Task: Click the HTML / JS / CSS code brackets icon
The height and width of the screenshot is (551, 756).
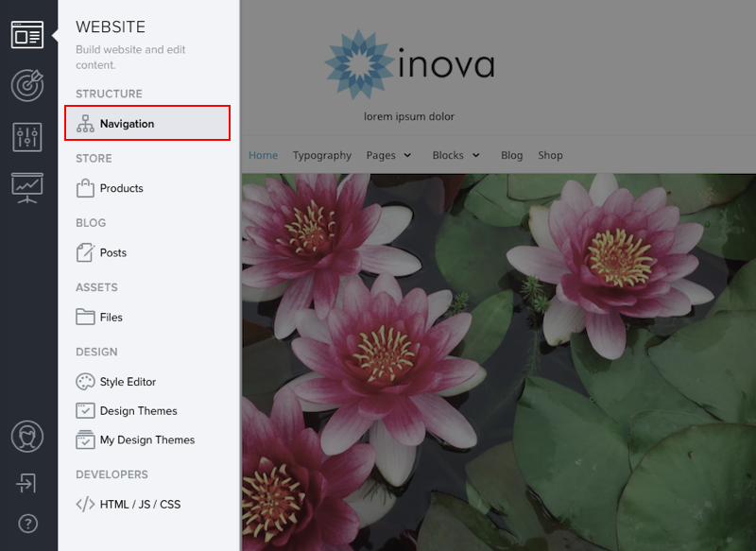Action: [x=85, y=505]
